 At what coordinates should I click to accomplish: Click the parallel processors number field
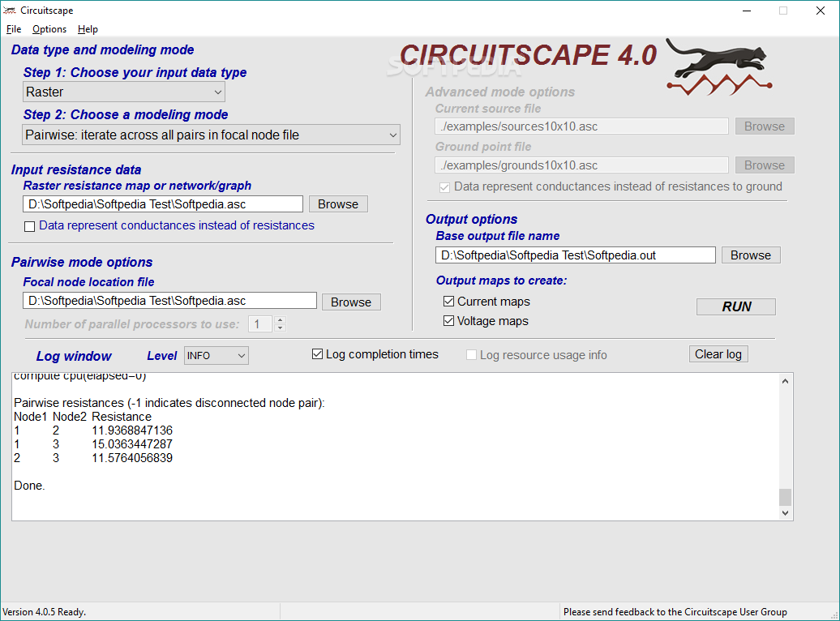(261, 324)
